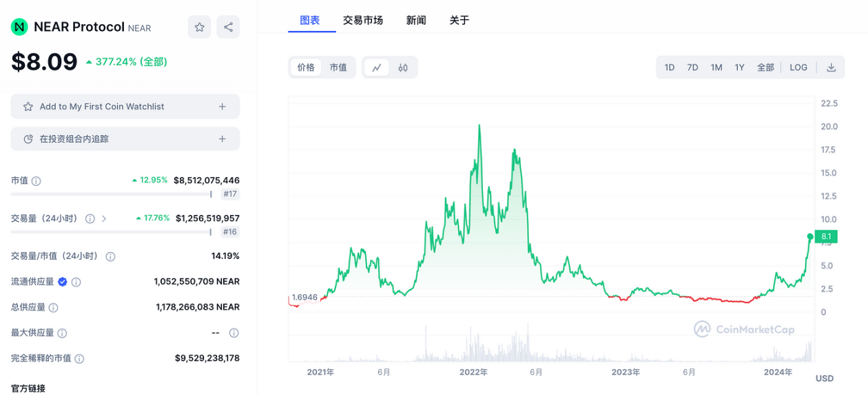The image size is (868, 394).
Task: Download chart data icon
Action: point(831,68)
